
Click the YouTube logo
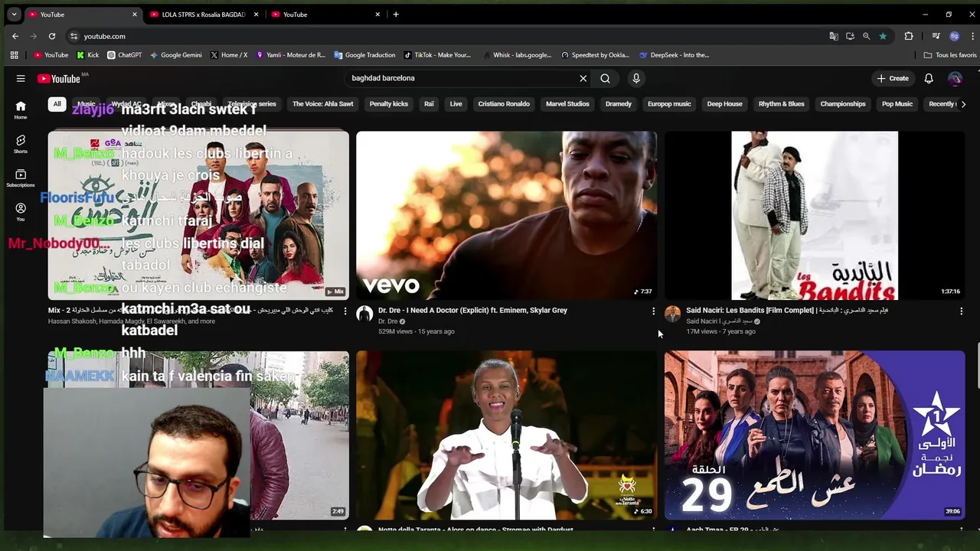tap(59, 78)
